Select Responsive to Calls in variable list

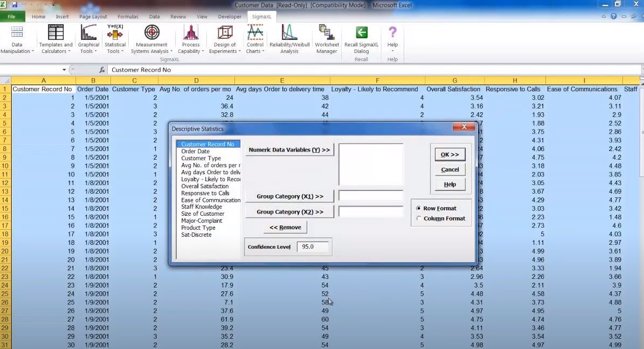point(208,193)
